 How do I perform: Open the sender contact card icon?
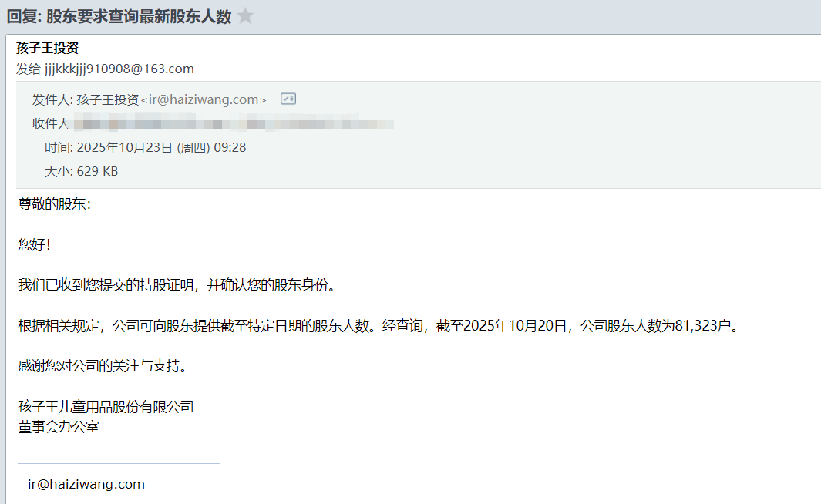[288, 99]
